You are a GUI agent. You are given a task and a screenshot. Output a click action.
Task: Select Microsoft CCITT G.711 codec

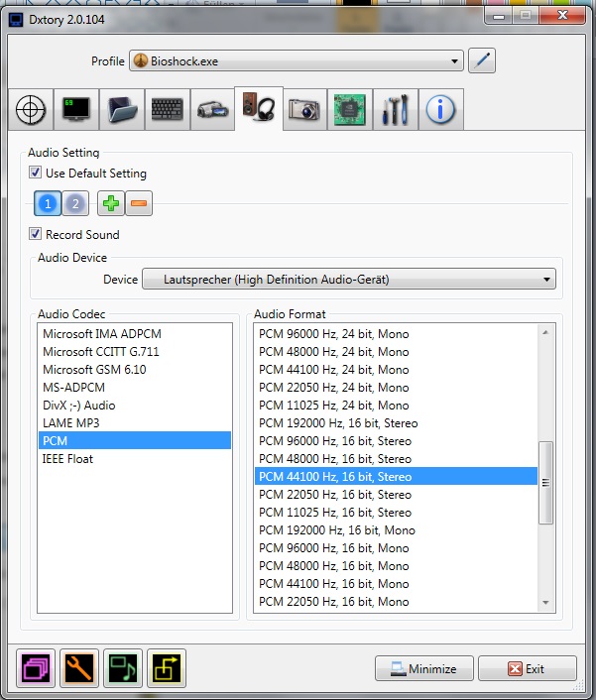click(x=135, y=352)
